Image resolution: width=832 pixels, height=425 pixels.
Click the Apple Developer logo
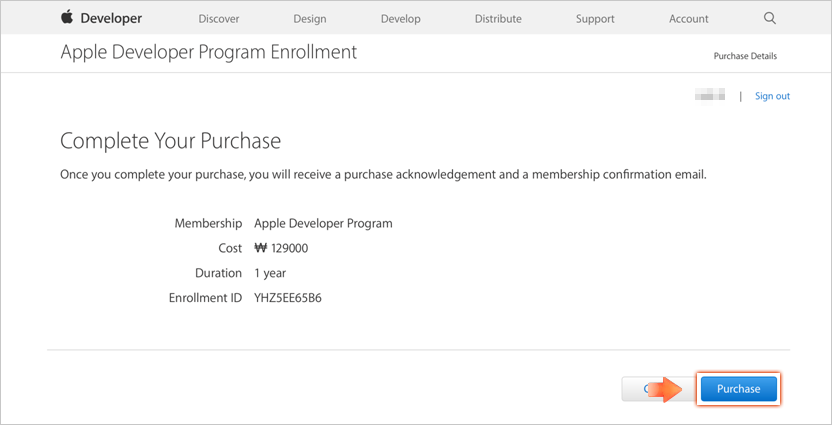(x=101, y=18)
